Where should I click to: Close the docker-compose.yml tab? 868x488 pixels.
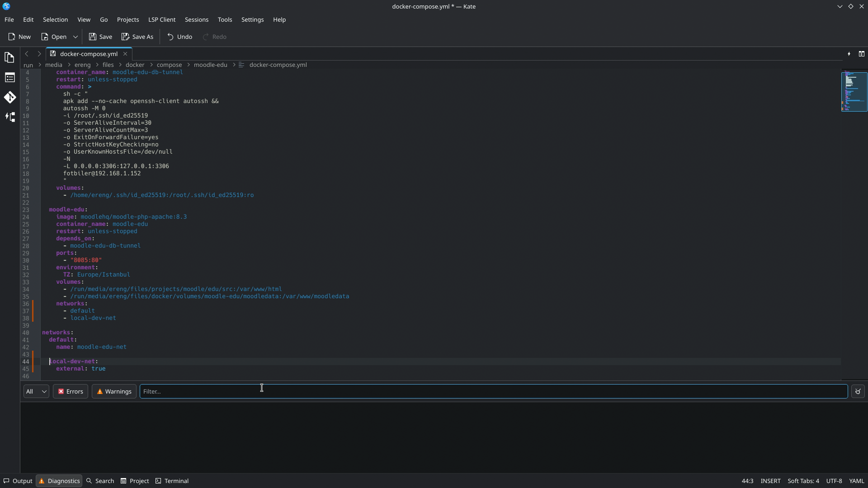coord(125,54)
